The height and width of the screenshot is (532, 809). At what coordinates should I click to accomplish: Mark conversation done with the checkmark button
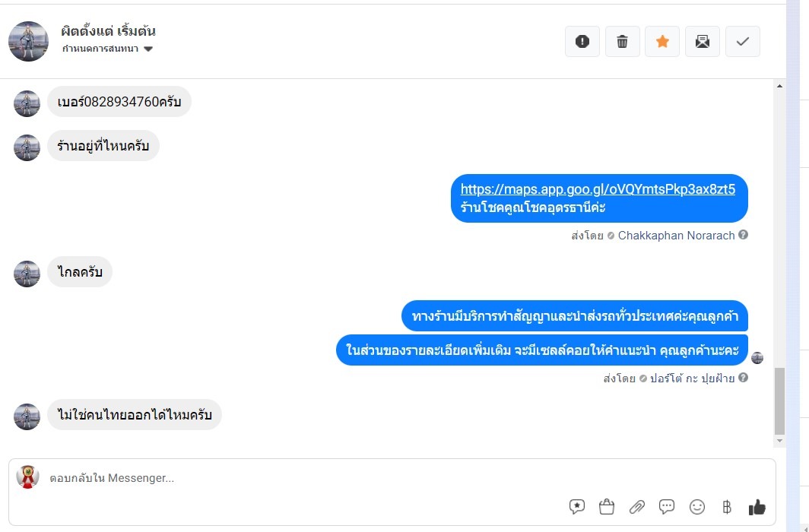click(x=742, y=41)
